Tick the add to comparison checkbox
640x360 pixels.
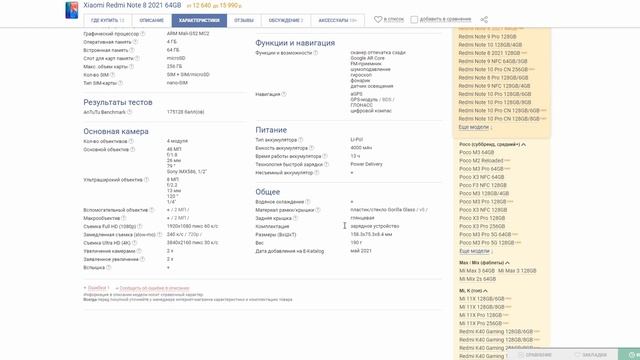[x=414, y=20]
